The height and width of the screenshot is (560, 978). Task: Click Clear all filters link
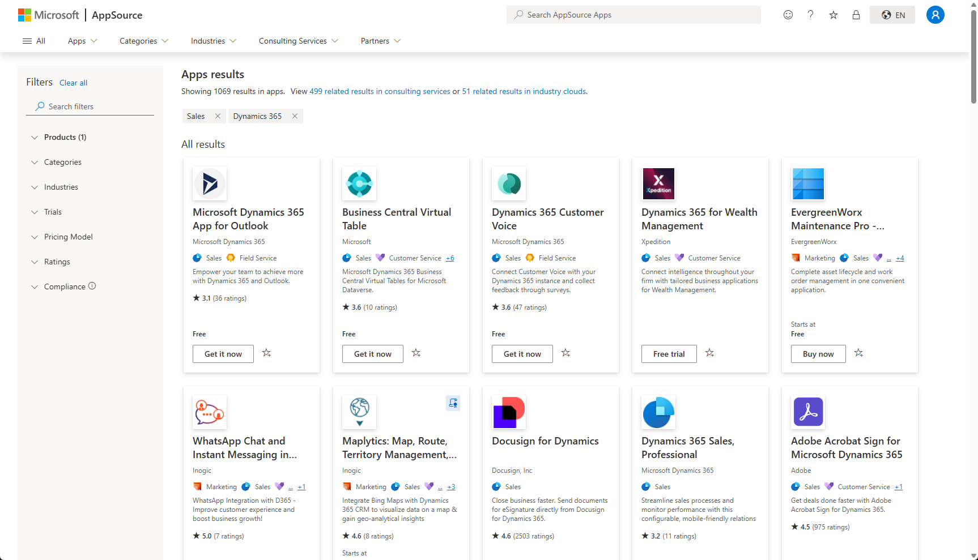pos(73,83)
